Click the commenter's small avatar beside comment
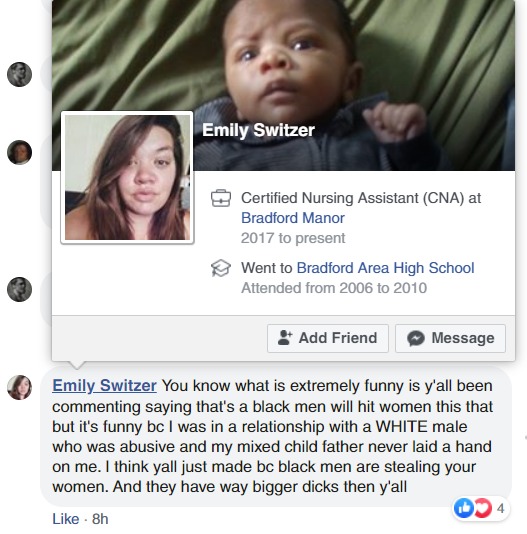The height and width of the screenshot is (534, 527). click(19, 387)
